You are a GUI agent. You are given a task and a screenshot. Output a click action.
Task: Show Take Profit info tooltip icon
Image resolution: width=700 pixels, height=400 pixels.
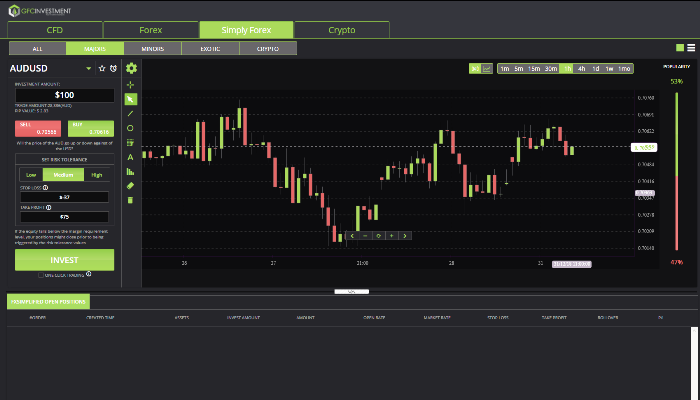coord(49,208)
